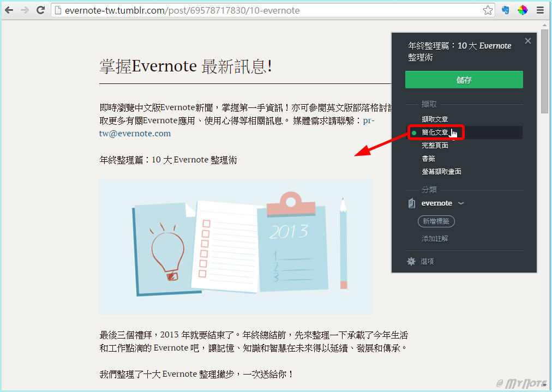The height and width of the screenshot is (392, 552).
Task: Go forward with the browser forward arrow
Action: [x=25, y=10]
